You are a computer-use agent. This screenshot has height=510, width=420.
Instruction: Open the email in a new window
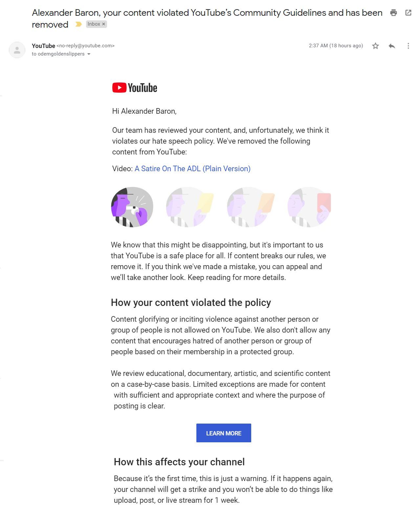click(x=408, y=13)
